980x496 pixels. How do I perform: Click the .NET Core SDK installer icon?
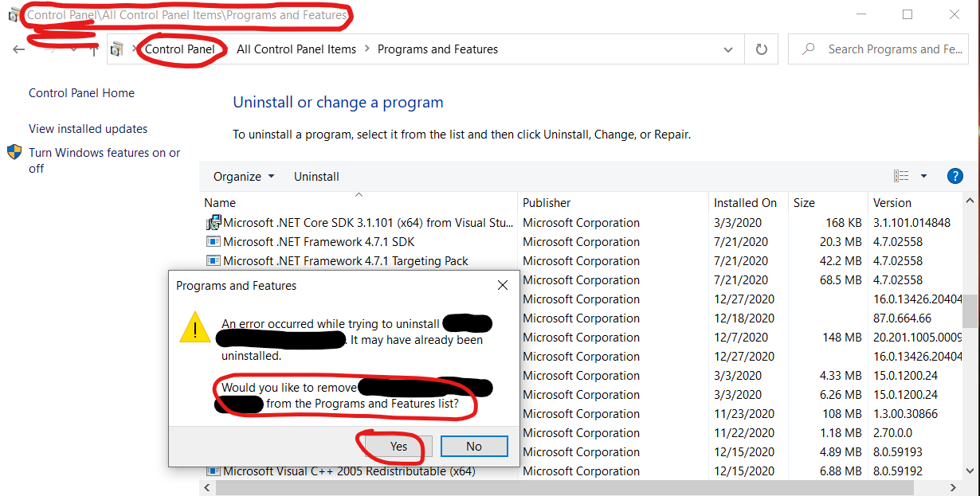[x=214, y=223]
